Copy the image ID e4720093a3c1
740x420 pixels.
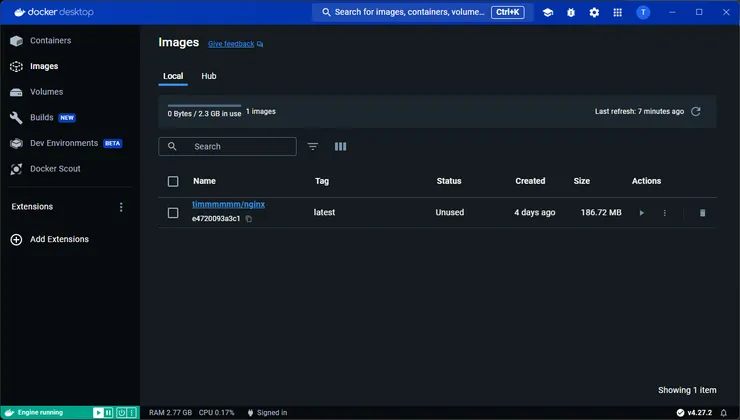click(249, 219)
